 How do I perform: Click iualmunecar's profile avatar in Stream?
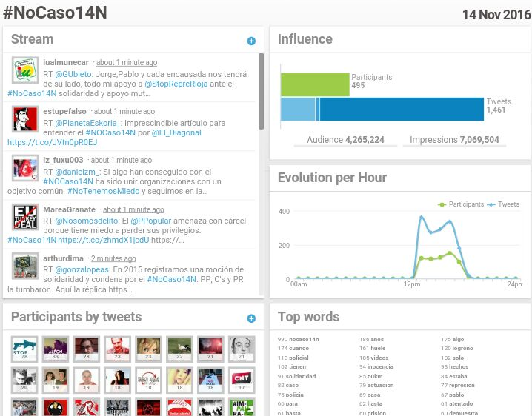[x=25, y=71]
